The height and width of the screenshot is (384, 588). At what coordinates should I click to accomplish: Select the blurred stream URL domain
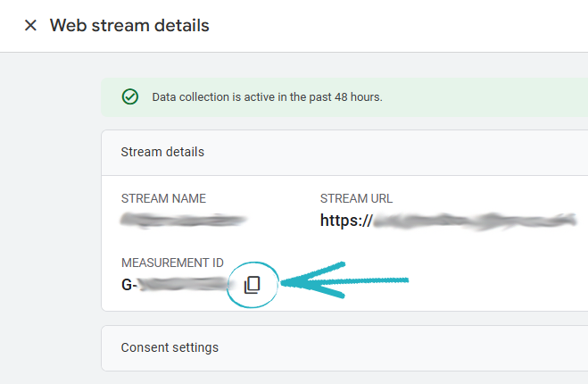475,220
